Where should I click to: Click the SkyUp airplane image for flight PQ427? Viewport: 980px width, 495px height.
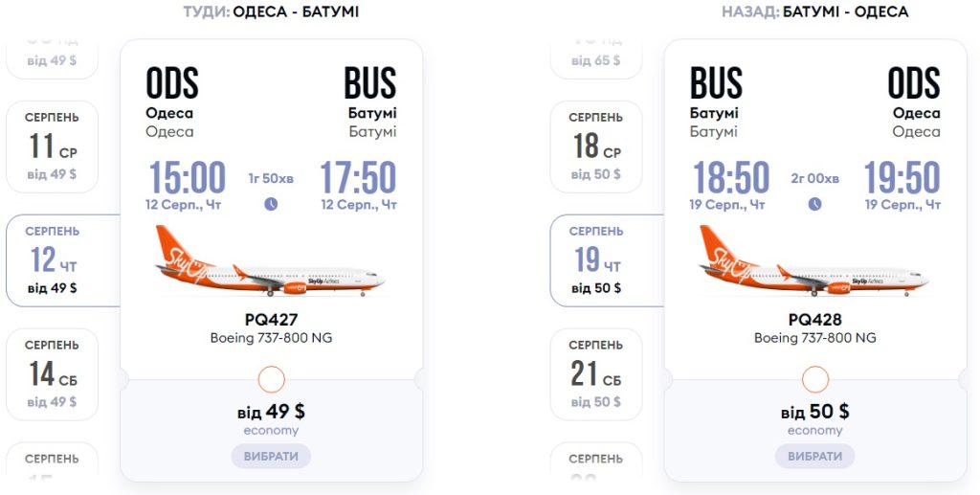(271, 262)
